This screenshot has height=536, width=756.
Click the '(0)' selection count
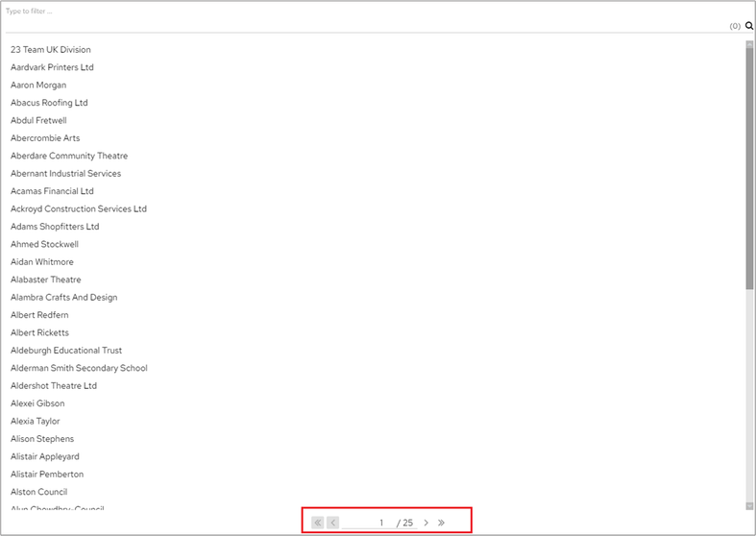735,26
